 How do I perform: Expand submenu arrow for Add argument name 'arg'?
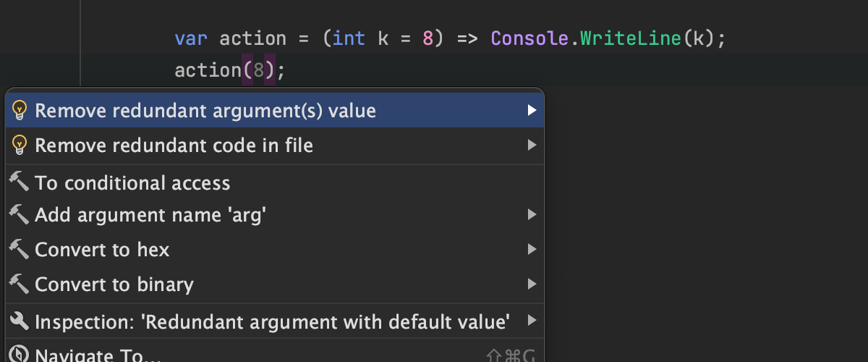(532, 215)
